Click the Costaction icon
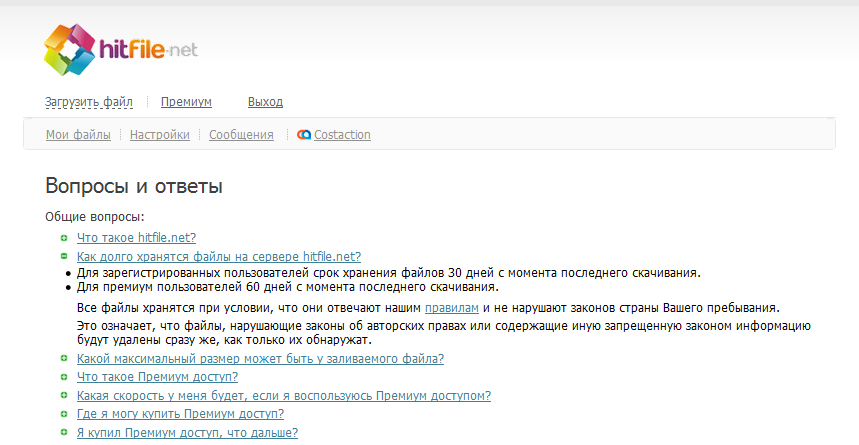The image size is (859, 445). [x=303, y=135]
